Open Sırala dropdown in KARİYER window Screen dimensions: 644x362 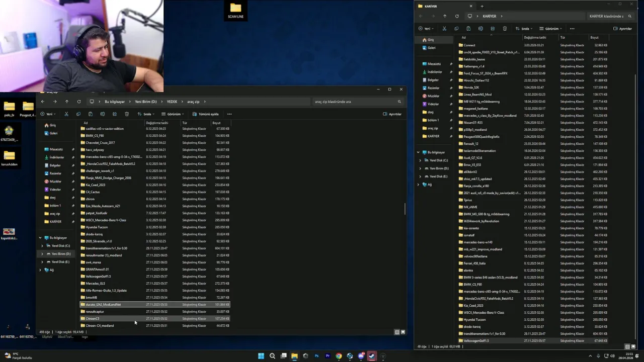coord(524,29)
